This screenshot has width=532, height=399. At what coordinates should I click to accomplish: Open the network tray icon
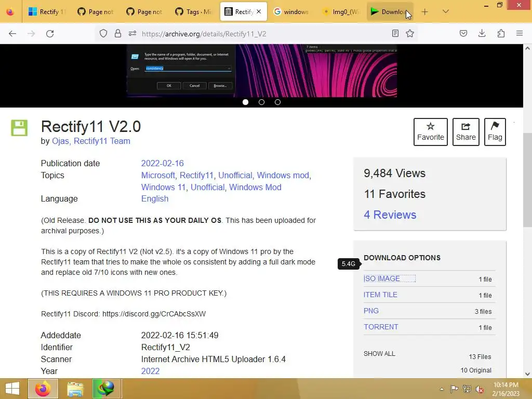[x=467, y=389]
